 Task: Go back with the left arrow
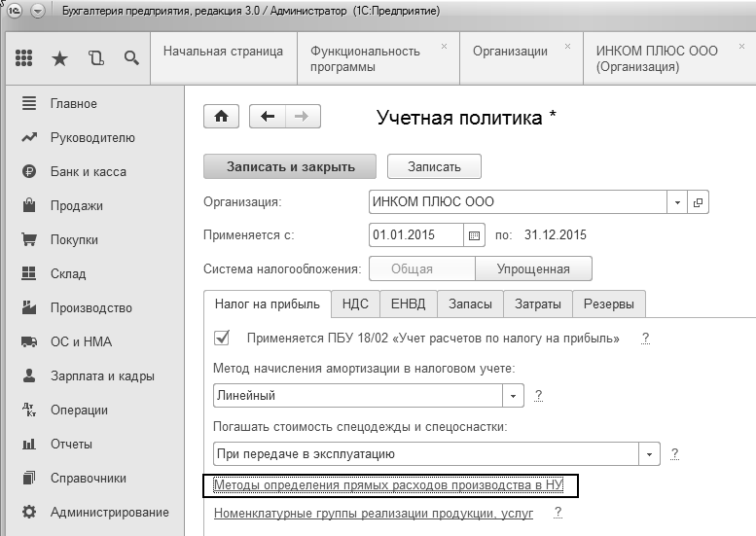point(268,116)
